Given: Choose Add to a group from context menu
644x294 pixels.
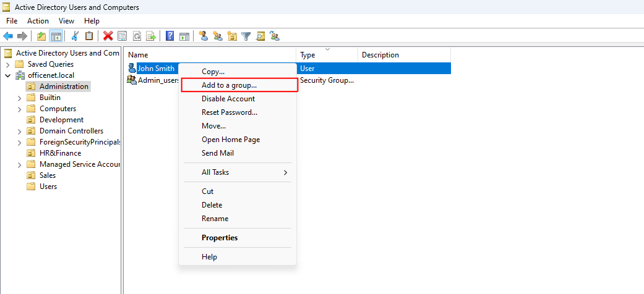Looking at the screenshot, I should click(x=229, y=85).
